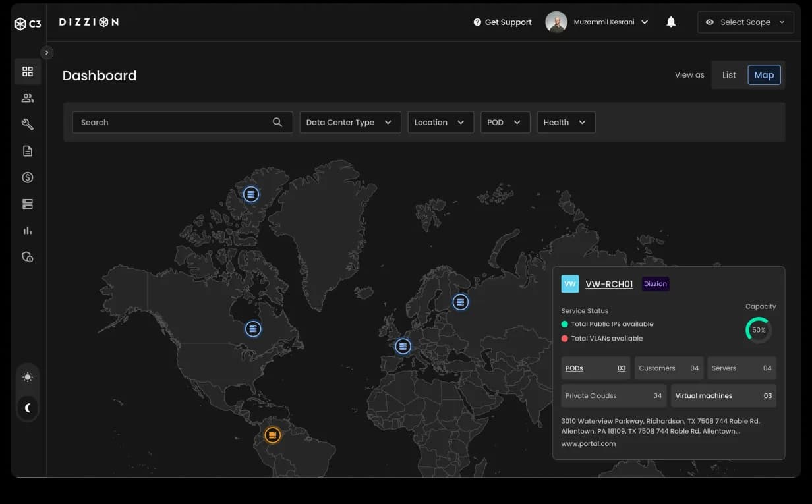The width and height of the screenshot is (812, 504).
Task: Switch to dark mode moon toggle
Action: pos(28,408)
